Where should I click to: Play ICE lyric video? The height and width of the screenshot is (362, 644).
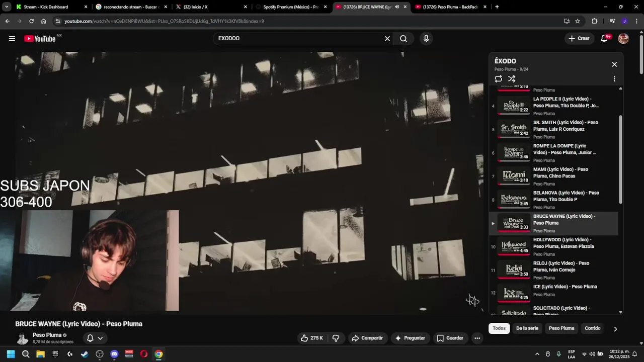pos(553,293)
